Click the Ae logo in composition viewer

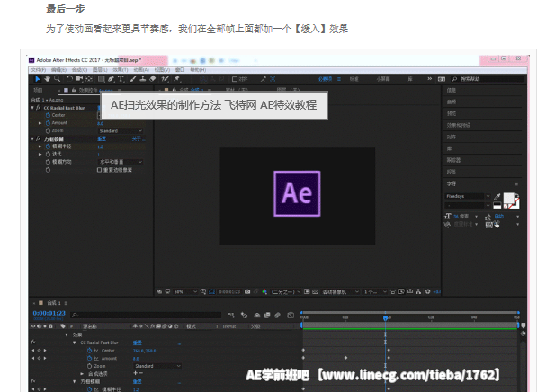[297, 194]
